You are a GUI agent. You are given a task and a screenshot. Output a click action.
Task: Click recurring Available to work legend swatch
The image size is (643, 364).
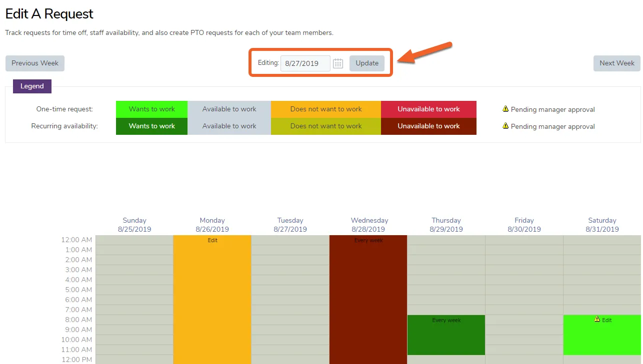(x=229, y=126)
